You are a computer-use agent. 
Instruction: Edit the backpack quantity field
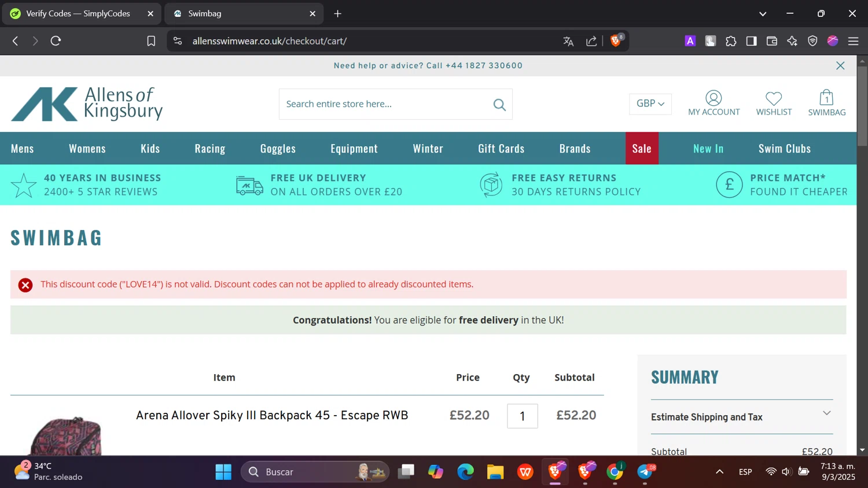pyautogui.click(x=523, y=416)
